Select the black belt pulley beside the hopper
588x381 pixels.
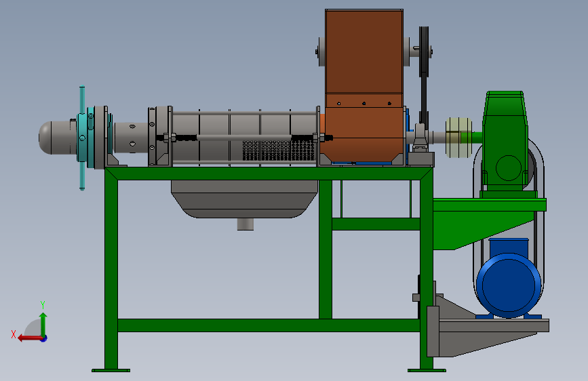tap(424, 52)
